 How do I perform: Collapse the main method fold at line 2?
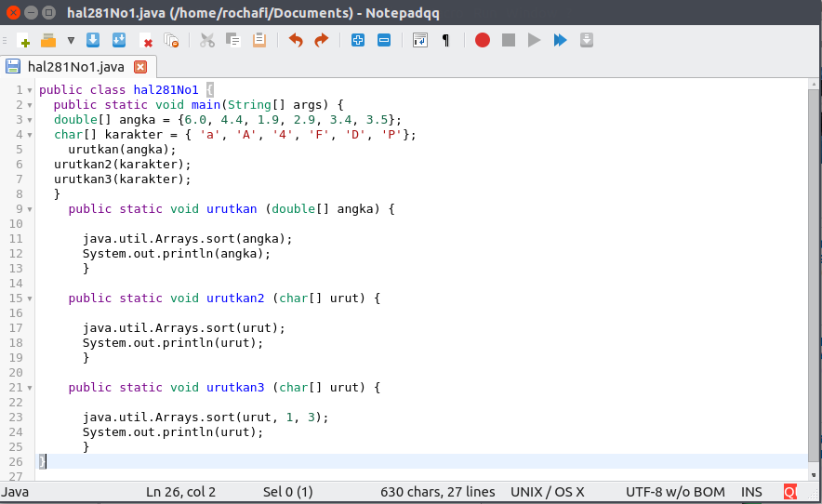(x=30, y=105)
